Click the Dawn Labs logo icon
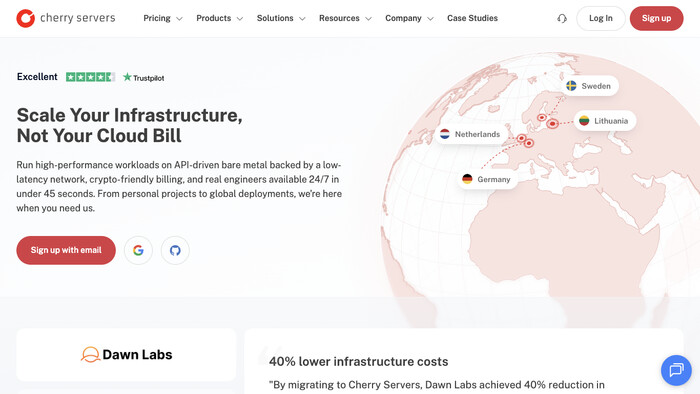The image size is (700, 394). (x=90, y=354)
